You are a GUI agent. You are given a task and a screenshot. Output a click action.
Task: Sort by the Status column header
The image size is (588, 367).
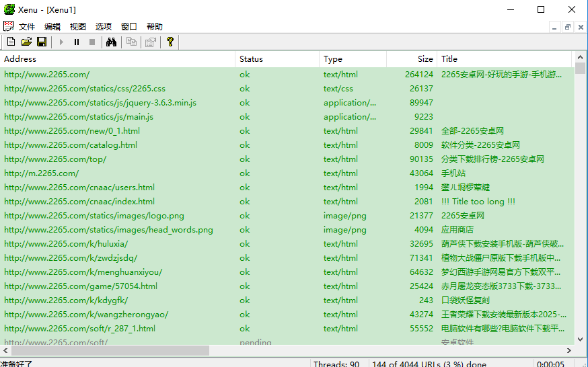[x=277, y=59]
